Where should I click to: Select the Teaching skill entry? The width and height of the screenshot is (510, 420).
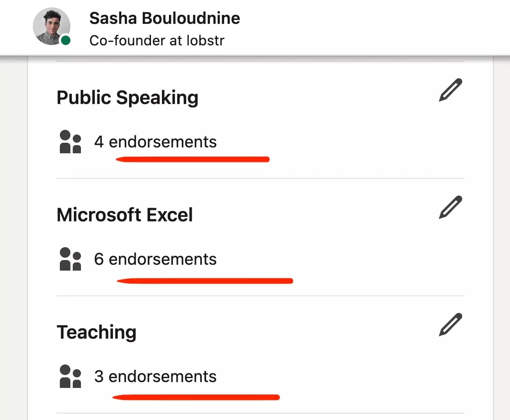(97, 332)
